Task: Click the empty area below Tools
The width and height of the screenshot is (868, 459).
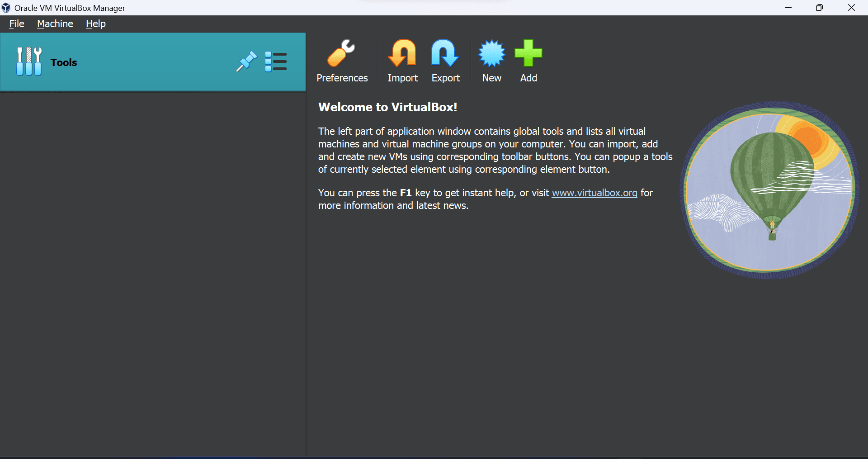Action: click(x=153, y=271)
